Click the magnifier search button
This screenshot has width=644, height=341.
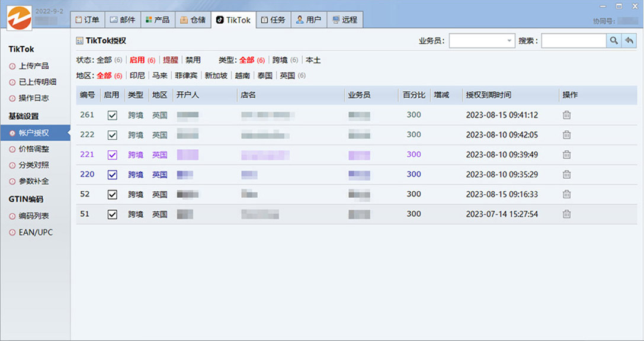coord(614,41)
